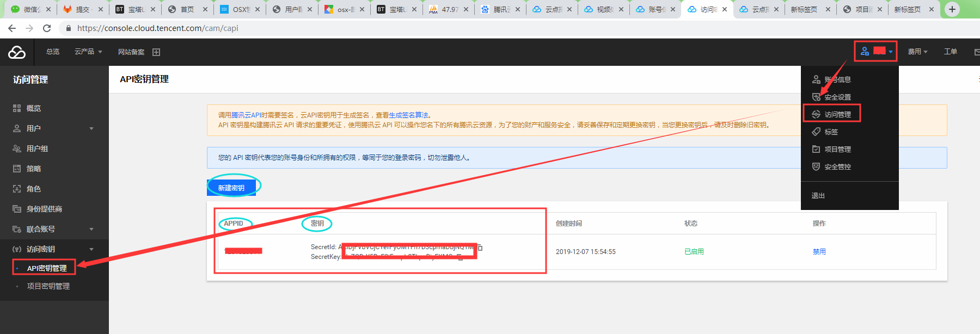The height and width of the screenshot is (334, 980).
Task: Open a new browser tab with plus button
Action: point(952,9)
